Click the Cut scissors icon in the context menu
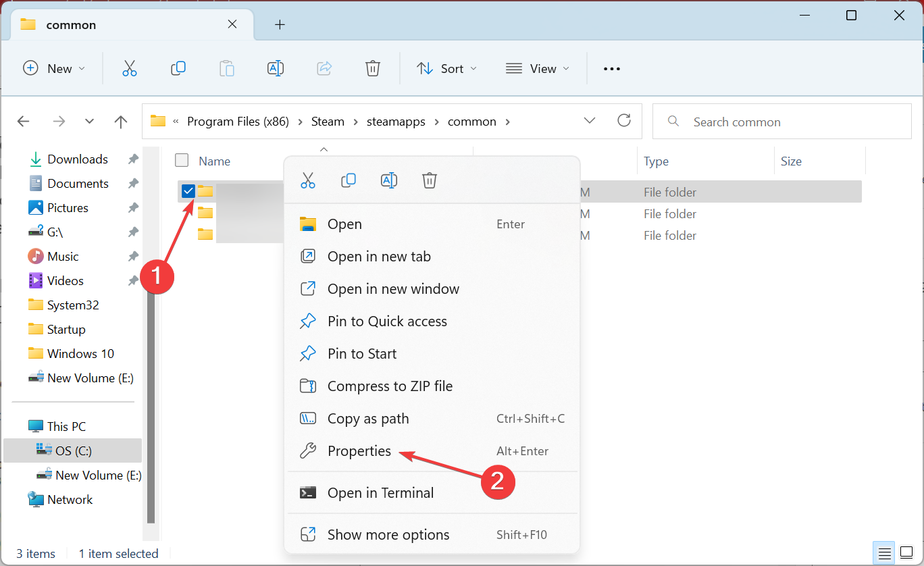The height and width of the screenshot is (566, 924). tap(308, 180)
